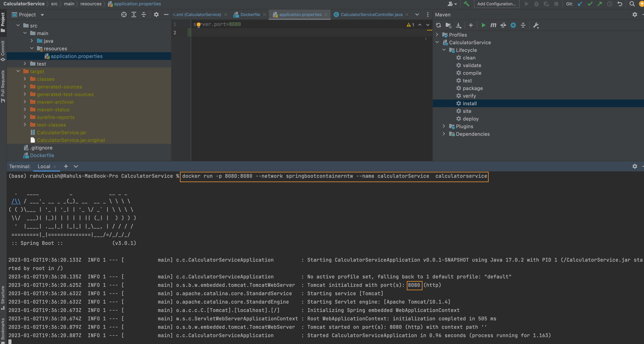Show hidden editor tabs dropdown
The width and height of the screenshot is (644, 344).
[417, 14]
